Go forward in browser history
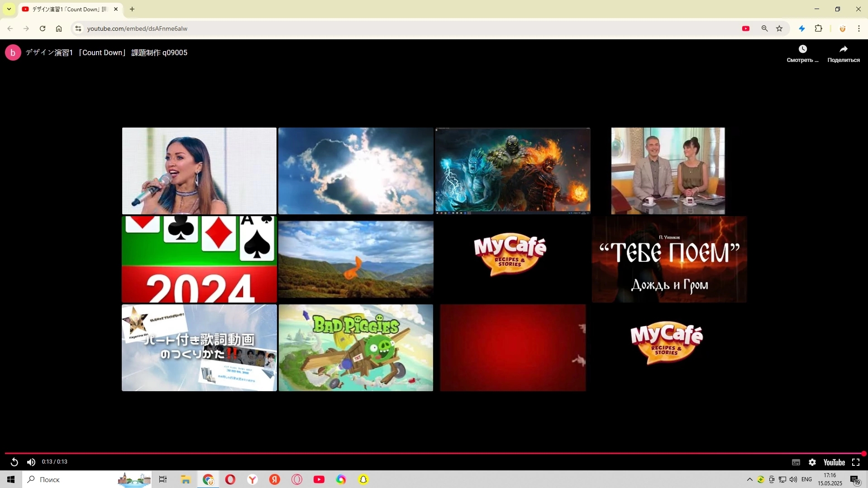868x488 pixels. (x=26, y=28)
